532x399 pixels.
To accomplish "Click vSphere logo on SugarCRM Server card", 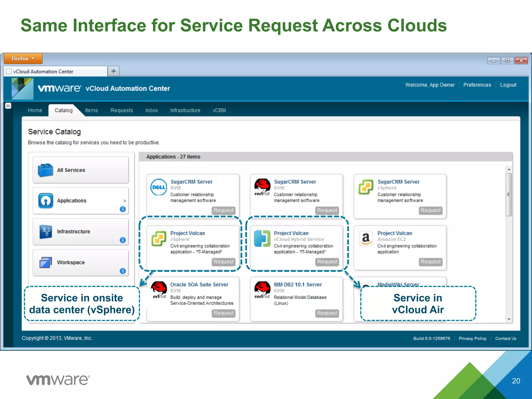I will coord(366,187).
